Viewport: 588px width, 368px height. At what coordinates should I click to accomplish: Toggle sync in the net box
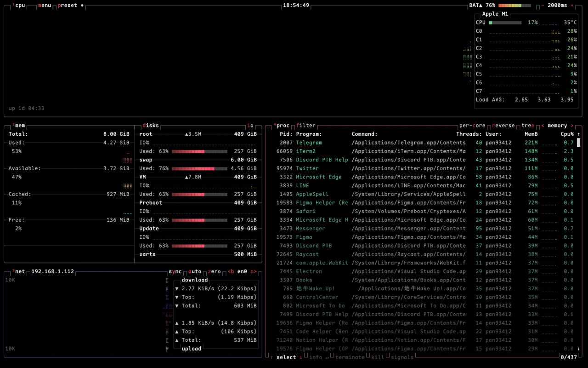coord(175,271)
